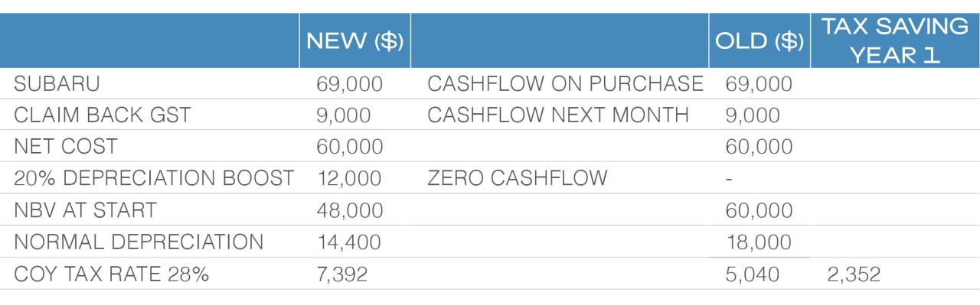The height and width of the screenshot is (305, 980).
Task: Click the 2,352 tax saving value
Action: pyautogui.click(x=854, y=274)
